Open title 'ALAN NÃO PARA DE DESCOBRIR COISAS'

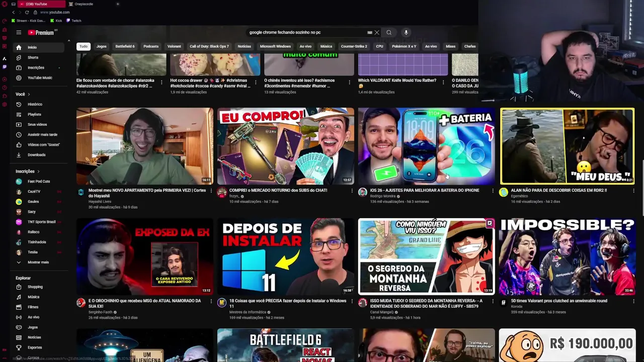(558, 191)
